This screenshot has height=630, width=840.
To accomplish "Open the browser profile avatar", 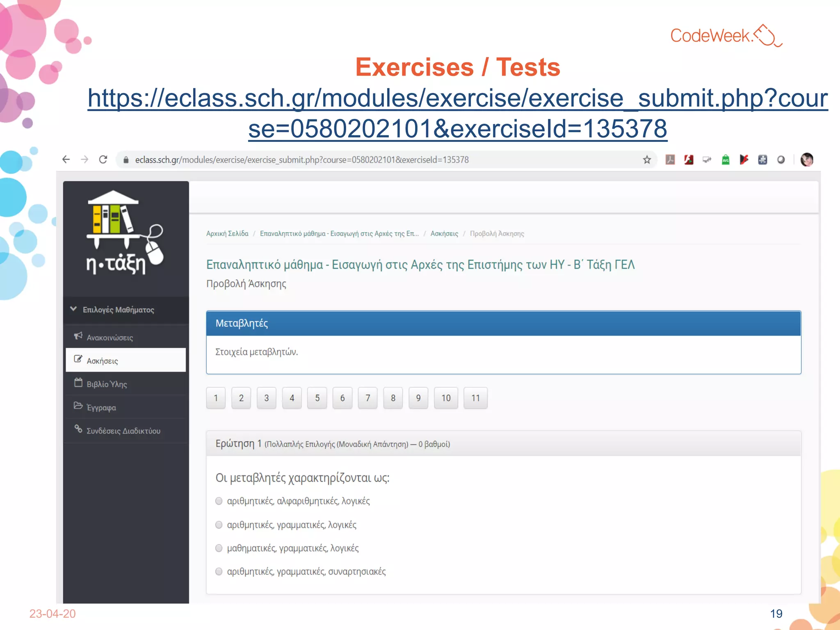I will (x=807, y=160).
